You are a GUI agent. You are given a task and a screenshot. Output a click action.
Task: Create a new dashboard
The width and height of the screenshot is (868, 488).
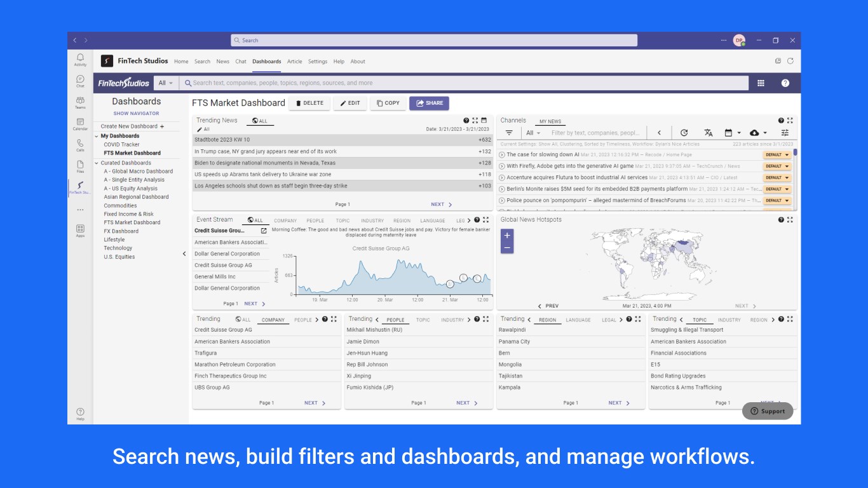click(132, 126)
